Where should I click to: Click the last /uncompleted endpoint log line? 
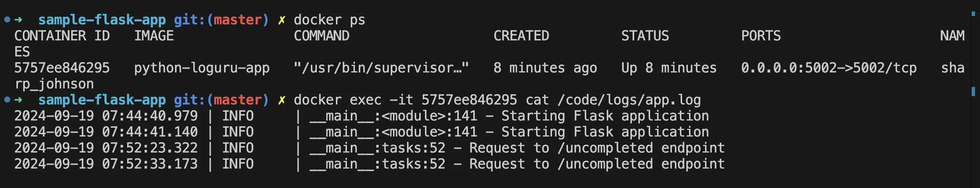tap(370, 164)
